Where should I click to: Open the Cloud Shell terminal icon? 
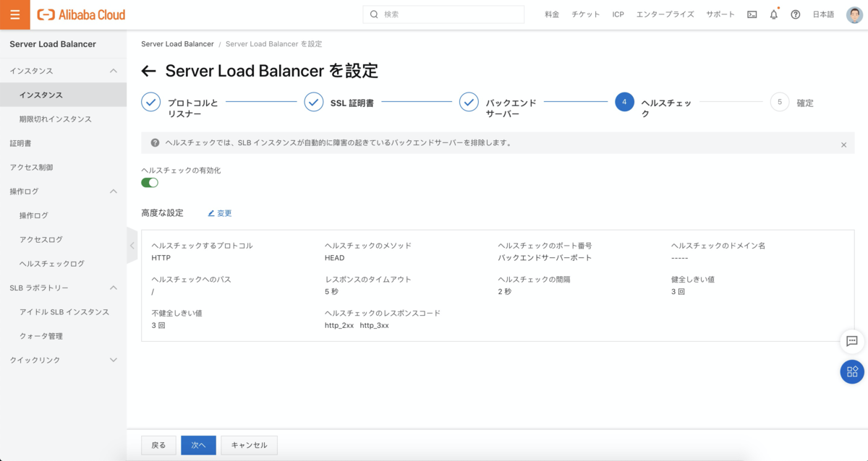[752, 14]
